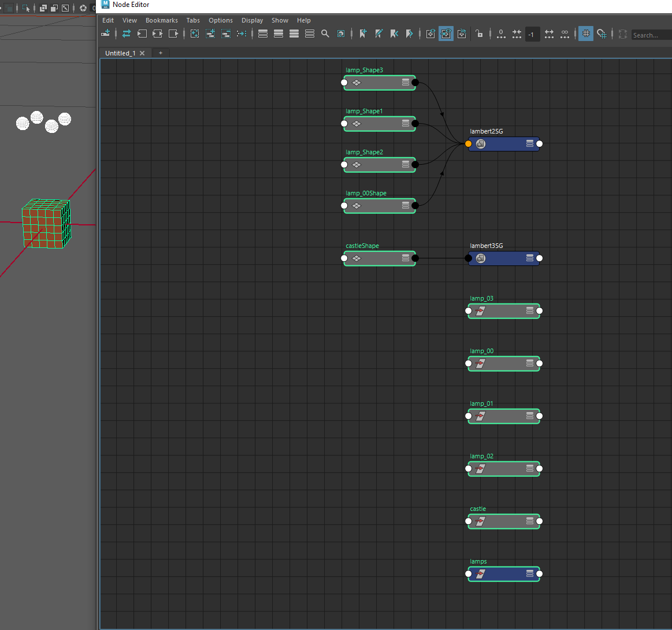Close the Untitled_1 tab

pyautogui.click(x=142, y=53)
